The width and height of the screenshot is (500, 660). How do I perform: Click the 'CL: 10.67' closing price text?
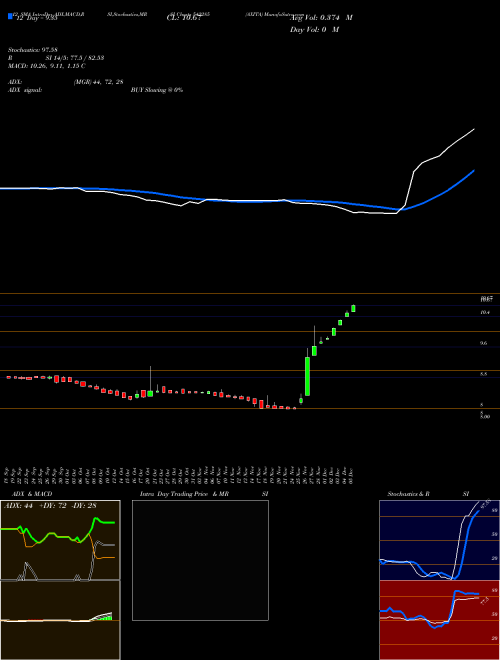pyautogui.click(x=185, y=18)
